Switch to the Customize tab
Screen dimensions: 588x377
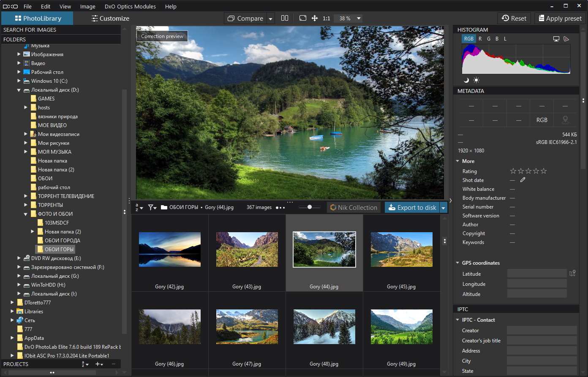(110, 18)
